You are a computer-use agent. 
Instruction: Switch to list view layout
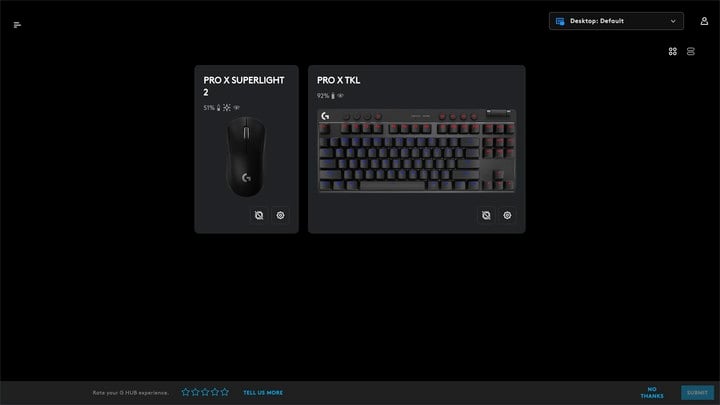click(x=691, y=51)
